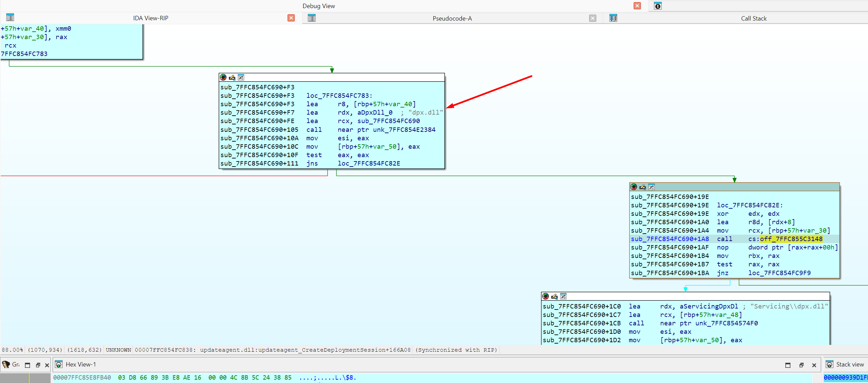868x383 pixels.
Task: Group nodes icon on loc_7FFC854FC82E block
Action: [651, 187]
